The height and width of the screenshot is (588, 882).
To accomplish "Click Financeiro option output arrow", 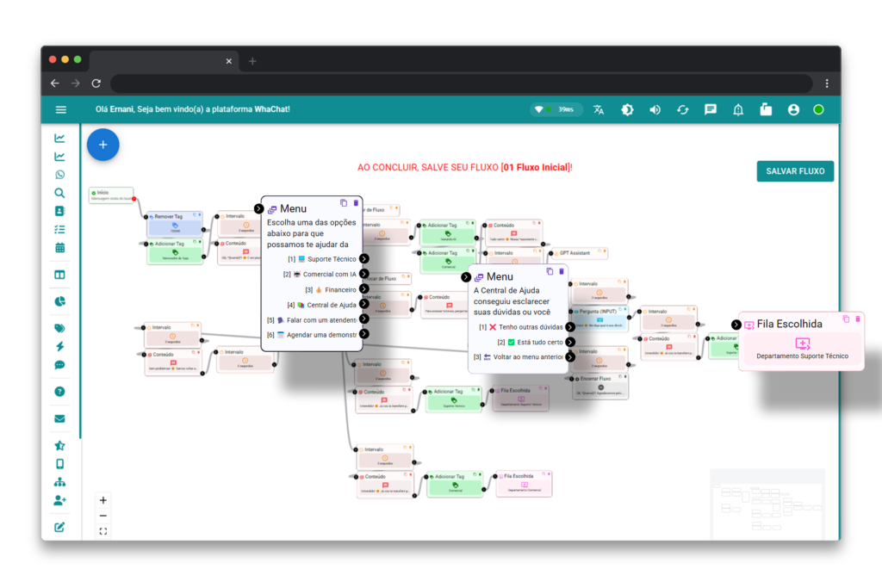I will tap(364, 289).
